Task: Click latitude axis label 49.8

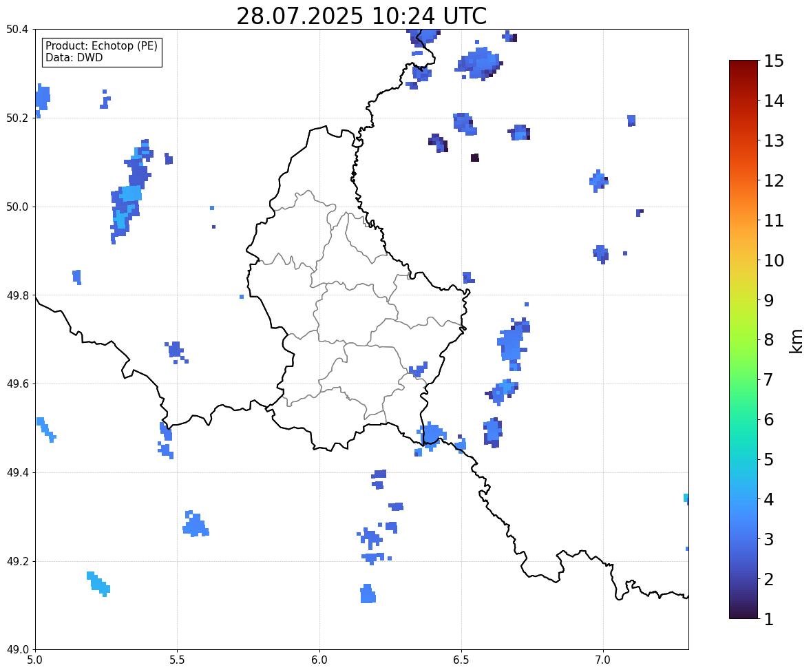Action: click(x=18, y=295)
